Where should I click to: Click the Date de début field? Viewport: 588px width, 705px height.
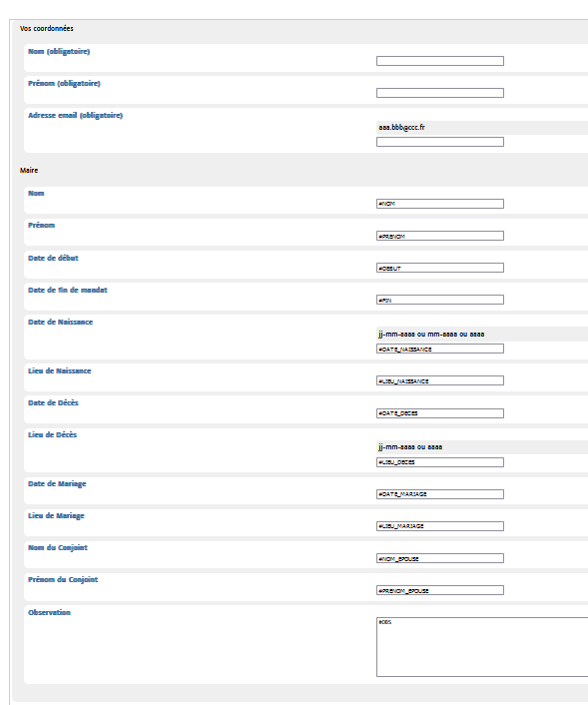coord(440,268)
